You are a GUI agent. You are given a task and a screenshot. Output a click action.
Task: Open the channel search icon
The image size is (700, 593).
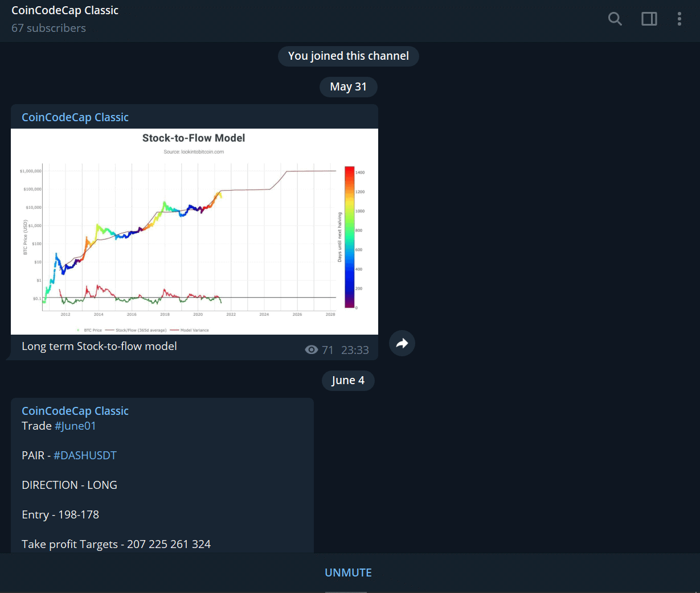[615, 18]
